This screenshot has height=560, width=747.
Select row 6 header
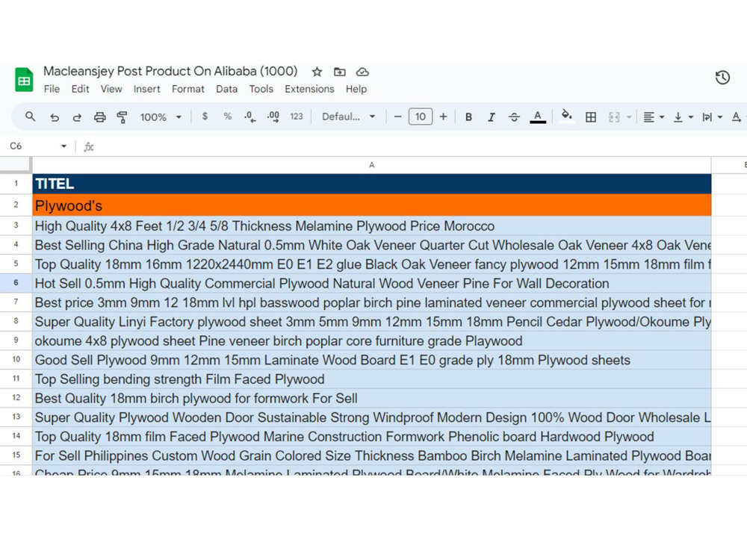pyautogui.click(x=16, y=283)
